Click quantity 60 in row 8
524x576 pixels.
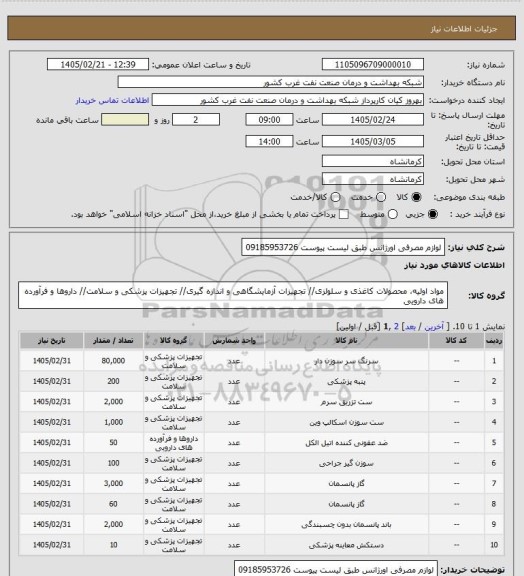[x=113, y=504]
